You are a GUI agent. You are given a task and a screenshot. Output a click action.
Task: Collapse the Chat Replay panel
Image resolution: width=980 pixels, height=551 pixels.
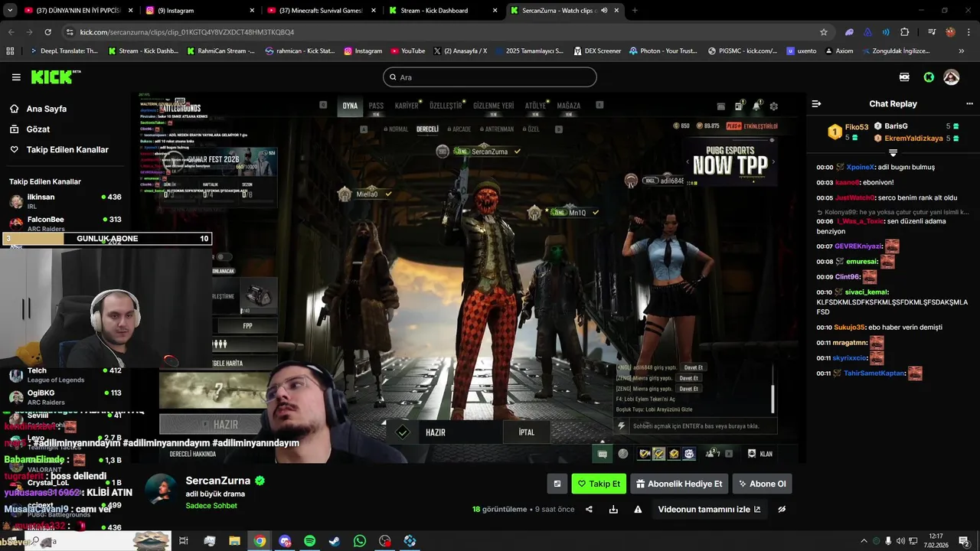(816, 104)
